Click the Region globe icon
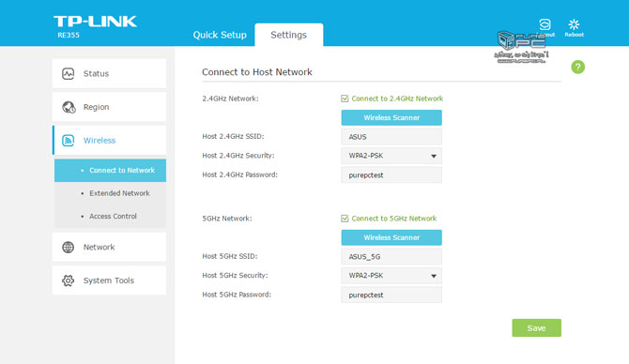The width and height of the screenshot is (629, 364). click(x=69, y=107)
